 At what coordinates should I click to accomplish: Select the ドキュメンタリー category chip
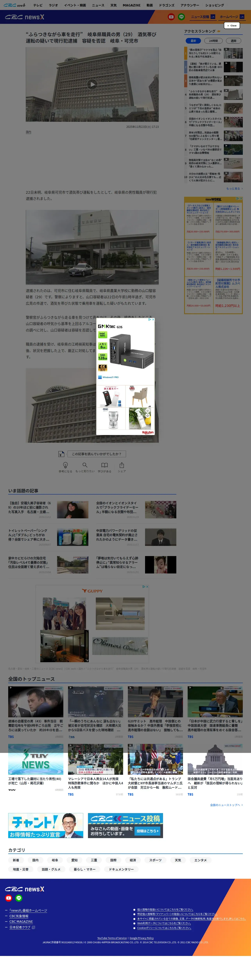121,869
